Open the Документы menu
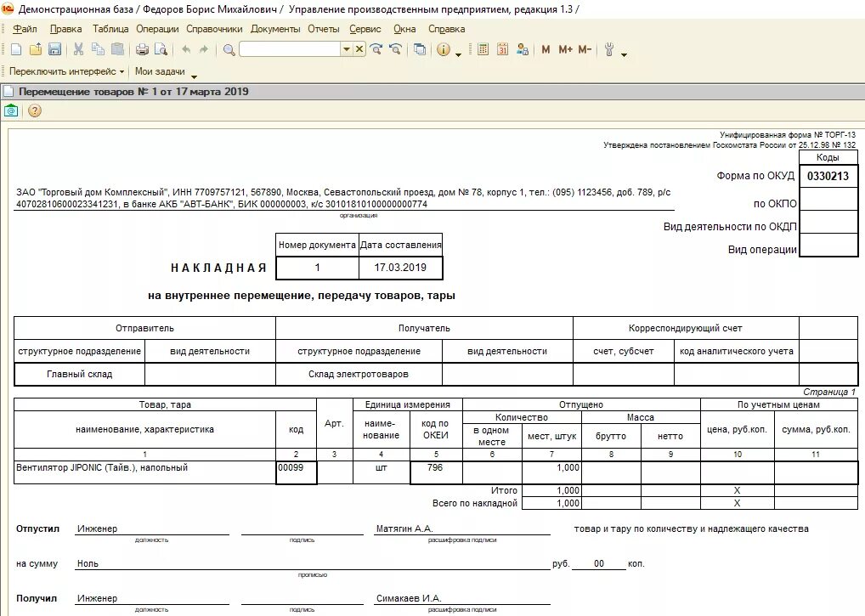Image resolution: width=865 pixels, height=616 pixels. point(275,29)
